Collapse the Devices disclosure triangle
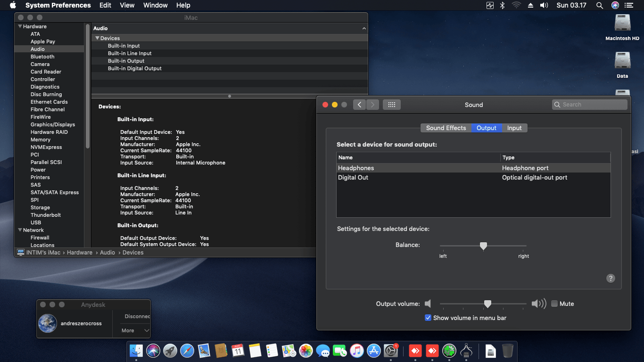The height and width of the screenshot is (362, 644). [97, 38]
